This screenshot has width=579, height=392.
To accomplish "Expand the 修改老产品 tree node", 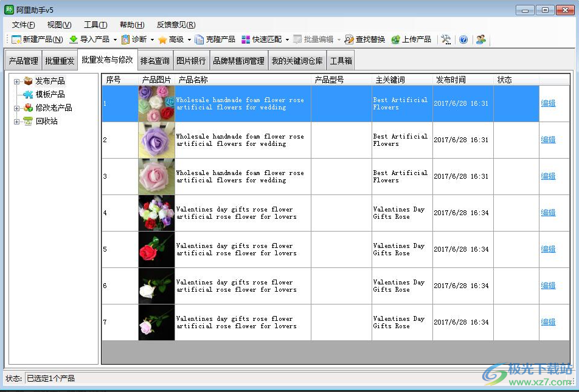I will click(17, 108).
